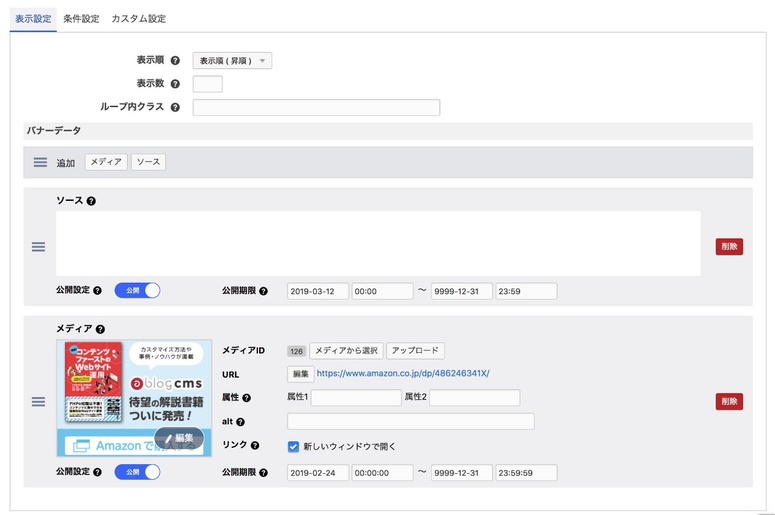Click the banner image 編集 overlay

pyautogui.click(x=179, y=438)
